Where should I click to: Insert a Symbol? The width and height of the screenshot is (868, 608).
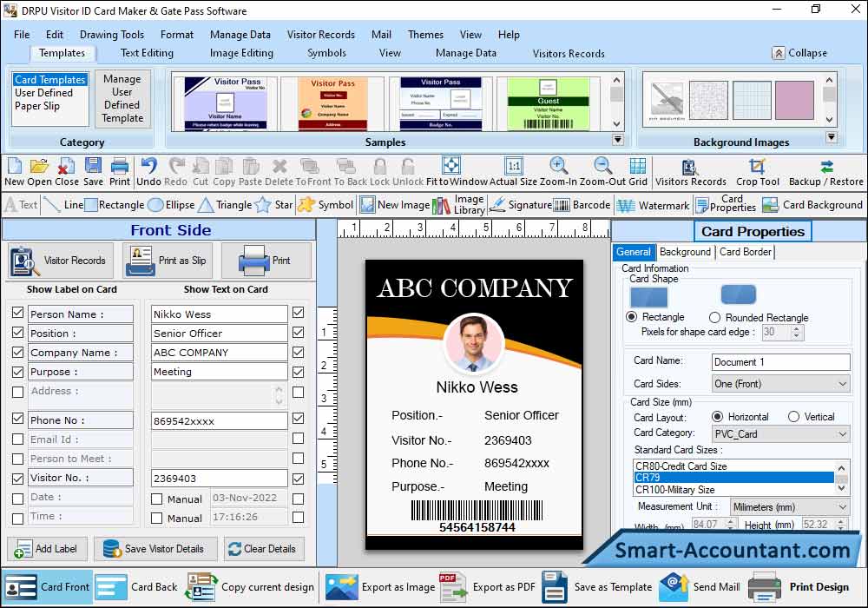[x=325, y=205]
